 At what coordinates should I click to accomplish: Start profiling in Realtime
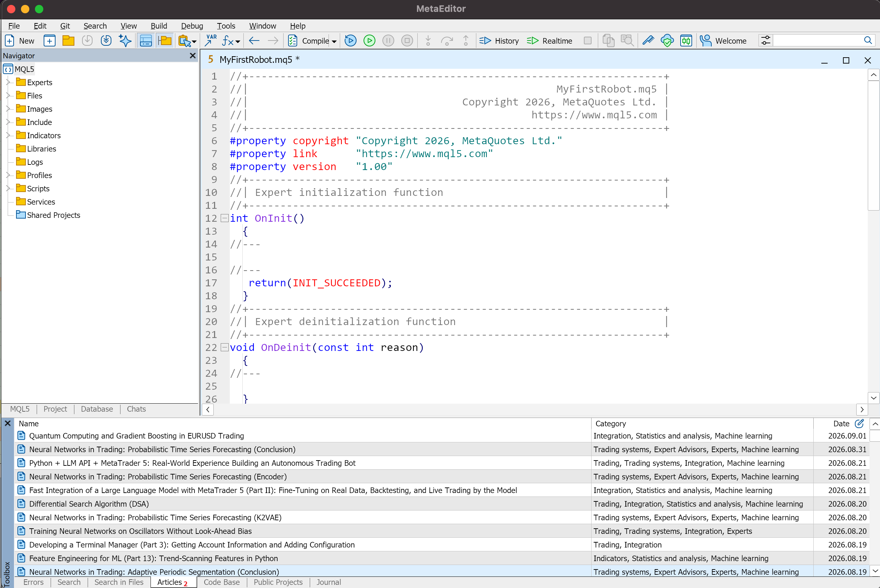pos(549,41)
